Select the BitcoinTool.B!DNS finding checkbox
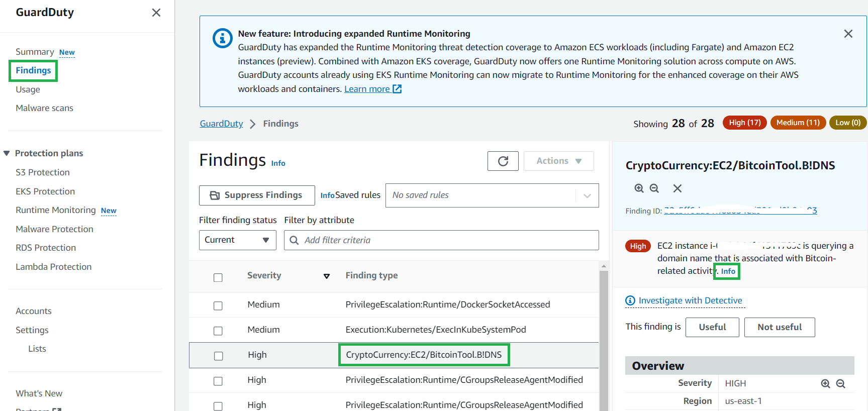The width and height of the screenshot is (868, 411). (218, 356)
